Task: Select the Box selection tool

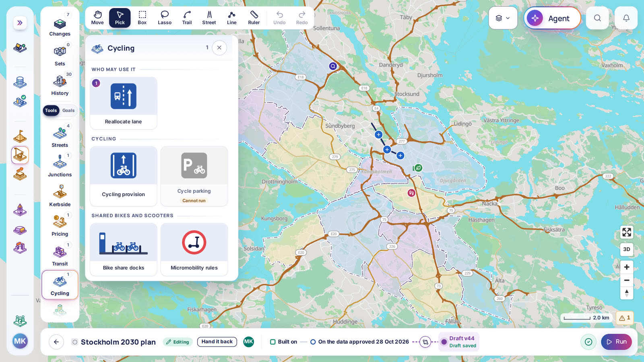Action: click(142, 18)
